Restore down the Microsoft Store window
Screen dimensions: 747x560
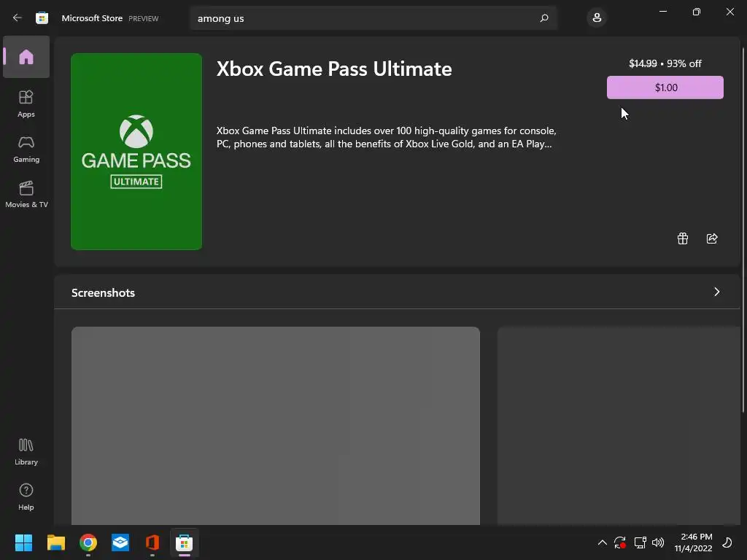(697, 12)
